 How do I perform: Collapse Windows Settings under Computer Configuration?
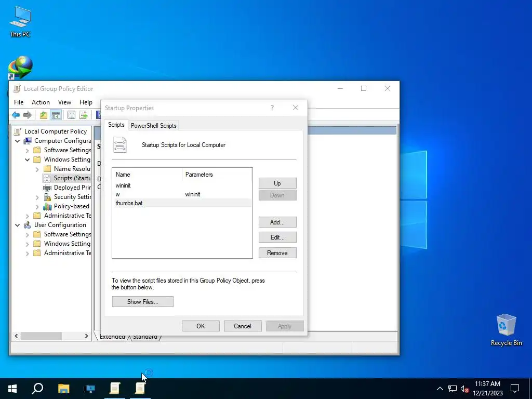[x=27, y=159]
